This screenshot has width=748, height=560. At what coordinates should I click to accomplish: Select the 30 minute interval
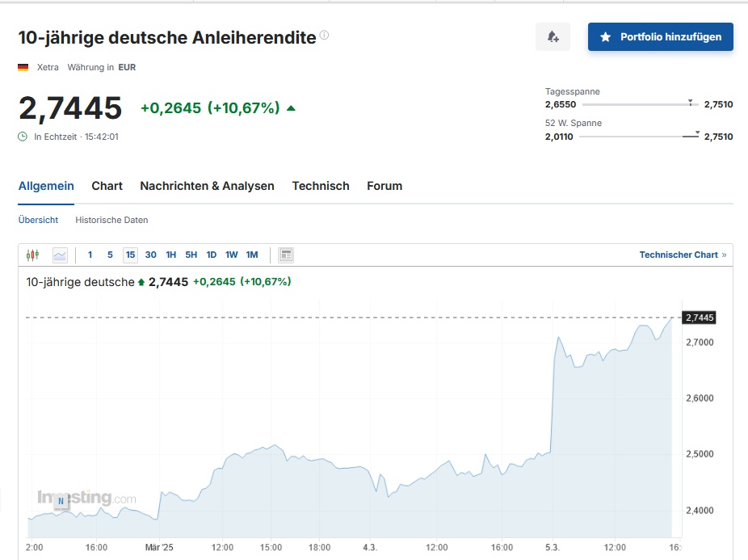pos(151,255)
